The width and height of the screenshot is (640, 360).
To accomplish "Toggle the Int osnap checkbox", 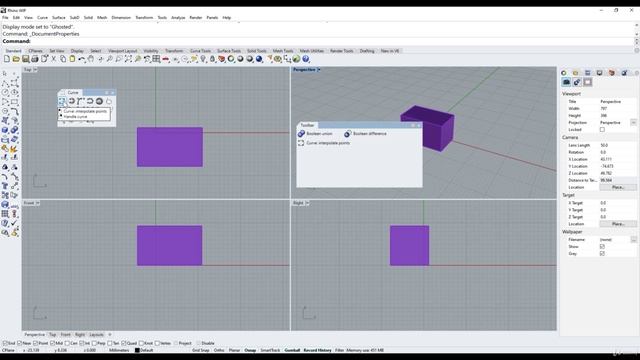I will (82, 343).
